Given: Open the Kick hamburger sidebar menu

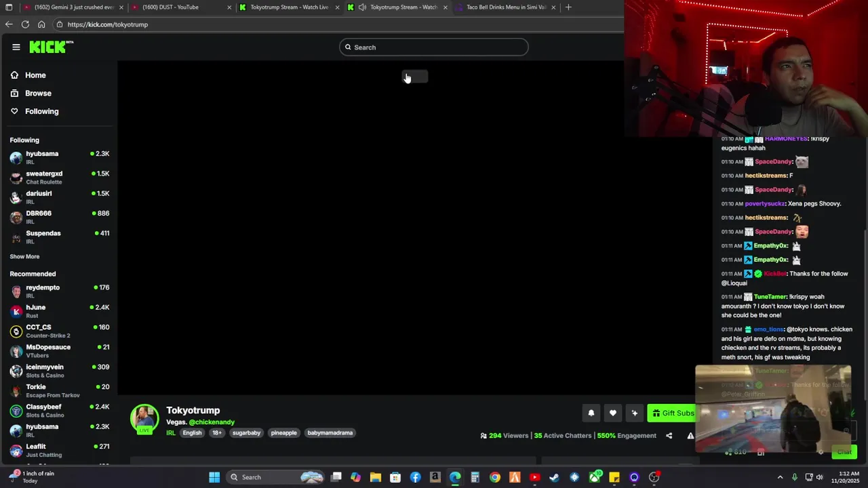Looking at the screenshot, I should pyautogui.click(x=16, y=47).
